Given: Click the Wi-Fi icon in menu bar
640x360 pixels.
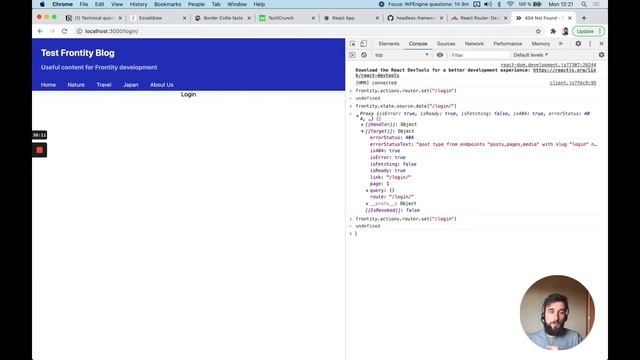Looking at the screenshot, I should coord(510,4).
